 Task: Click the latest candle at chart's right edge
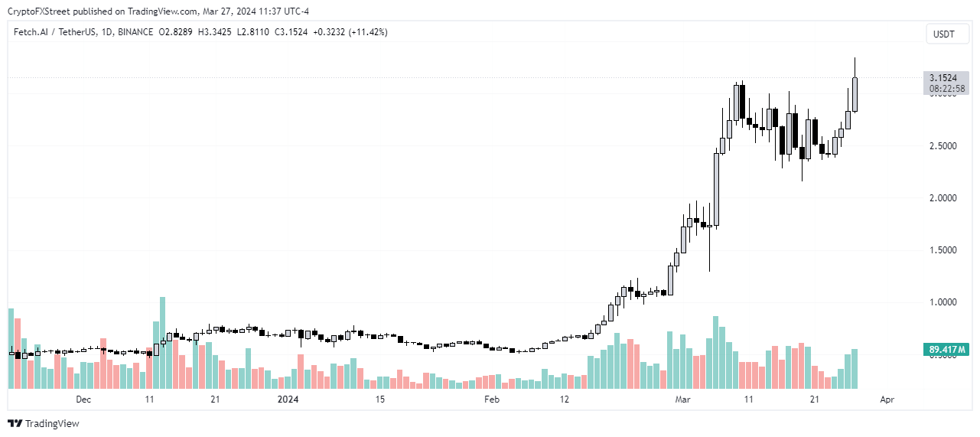(x=855, y=94)
